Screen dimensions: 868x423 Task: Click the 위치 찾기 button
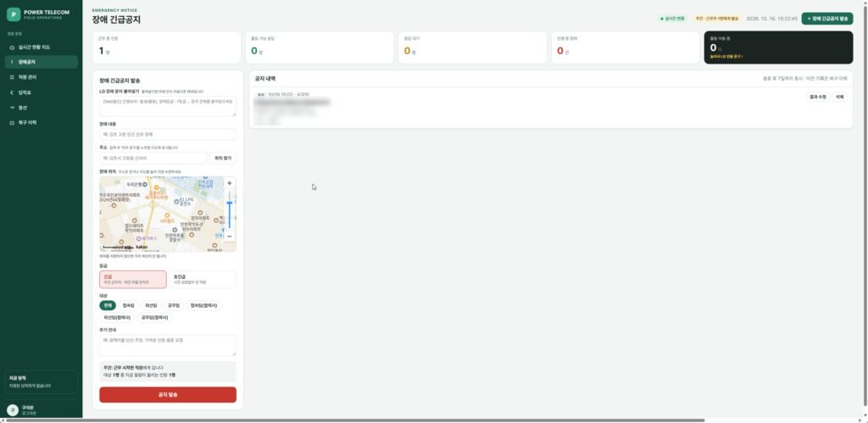pyautogui.click(x=223, y=159)
